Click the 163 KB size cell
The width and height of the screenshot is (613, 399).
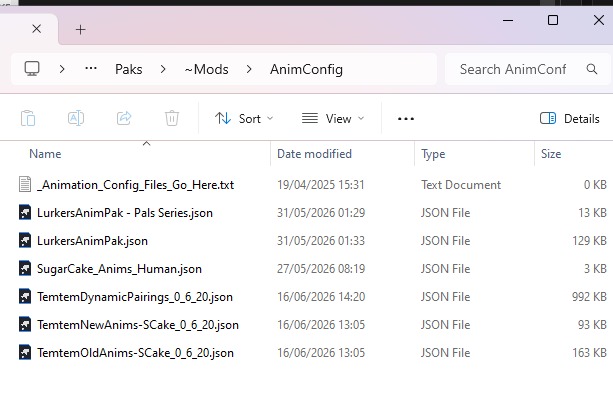click(589, 353)
